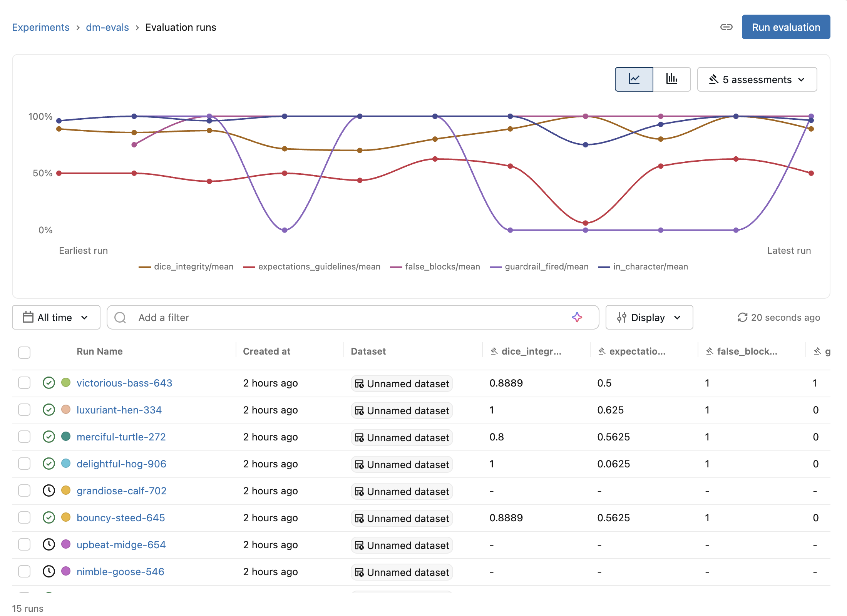Viewport: 847px width, 616px height.
Task: Switch to bar chart view
Action: click(672, 79)
